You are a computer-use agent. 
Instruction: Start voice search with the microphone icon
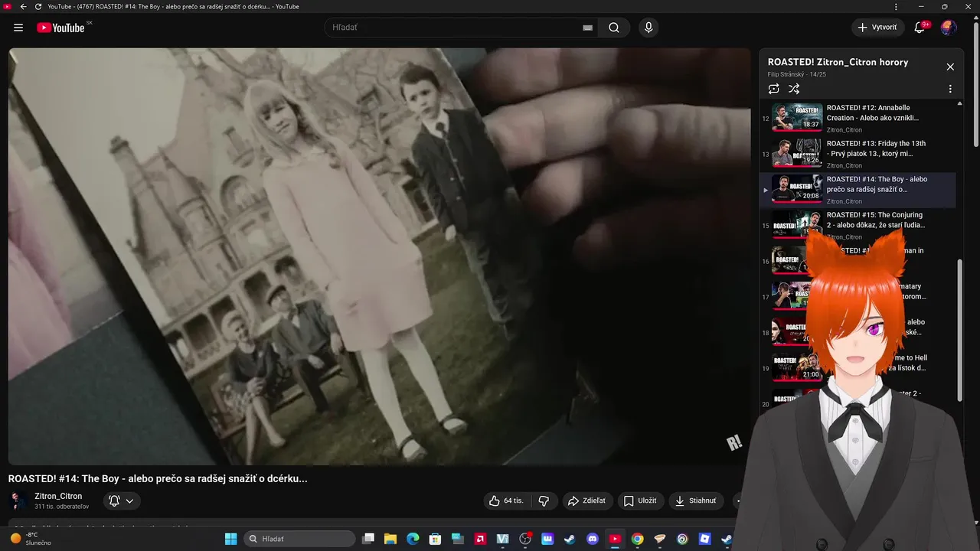648,28
